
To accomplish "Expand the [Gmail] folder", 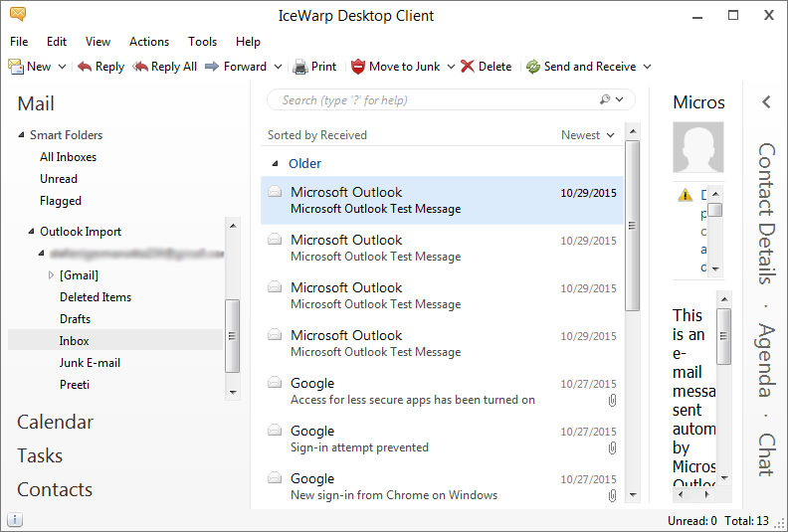I will pos(51,275).
